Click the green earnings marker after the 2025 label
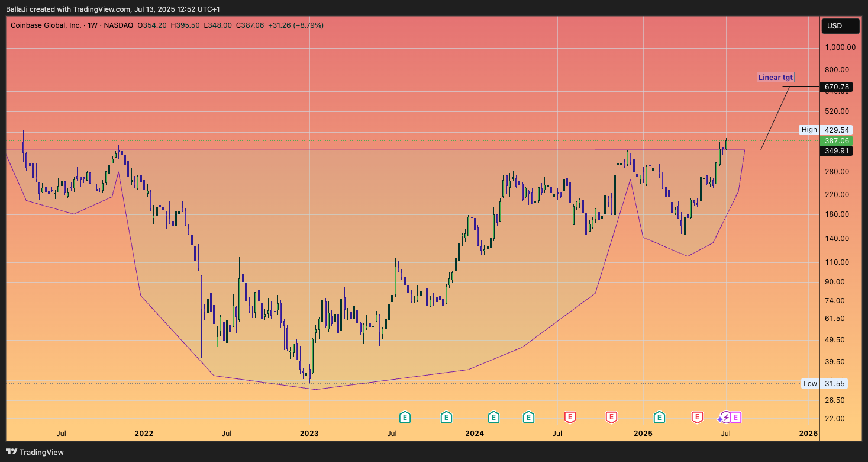The width and height of the screenshot is (868, 462). click(x=659, y=418)
